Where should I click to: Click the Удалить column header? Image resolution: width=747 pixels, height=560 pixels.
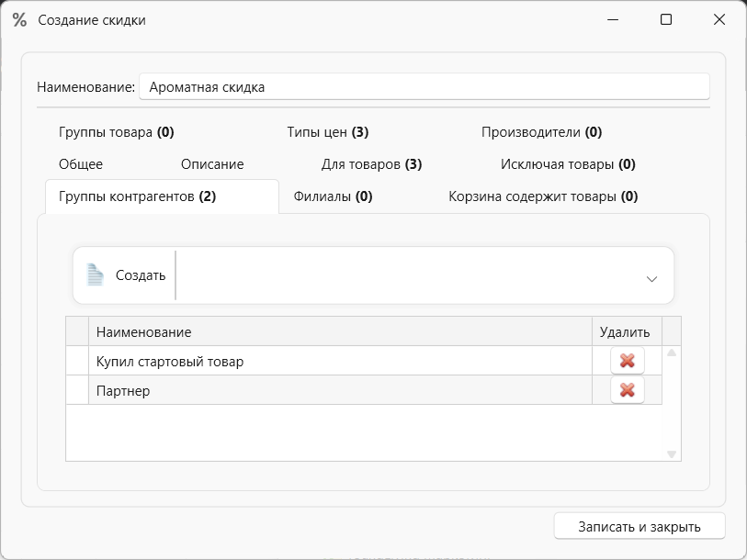pos(627,331)
